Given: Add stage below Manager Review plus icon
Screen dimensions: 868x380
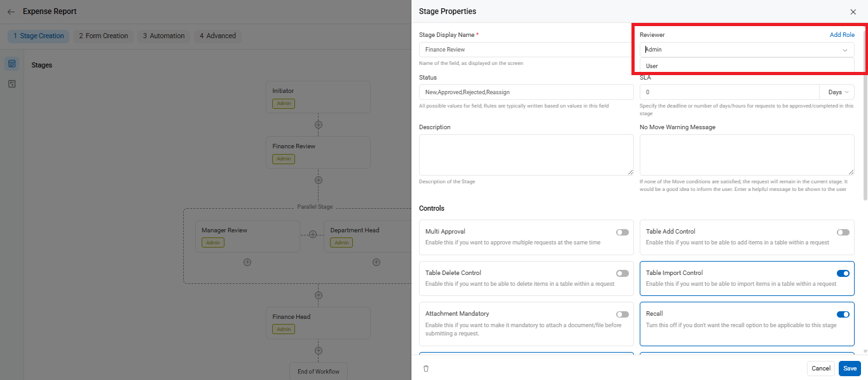Looking at the screenshot, I should (247, 262).
